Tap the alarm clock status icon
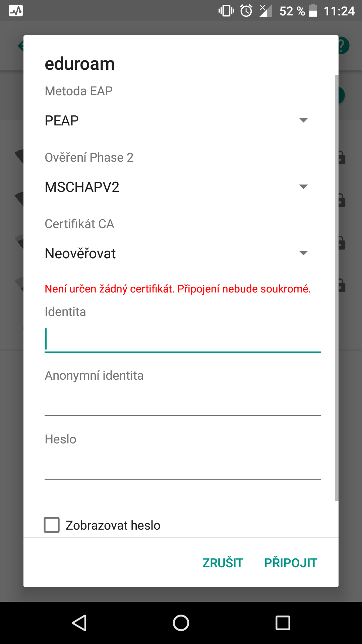The height and width of the screenshot is (644, 362). pyautogui.click(x=246, y=11)
